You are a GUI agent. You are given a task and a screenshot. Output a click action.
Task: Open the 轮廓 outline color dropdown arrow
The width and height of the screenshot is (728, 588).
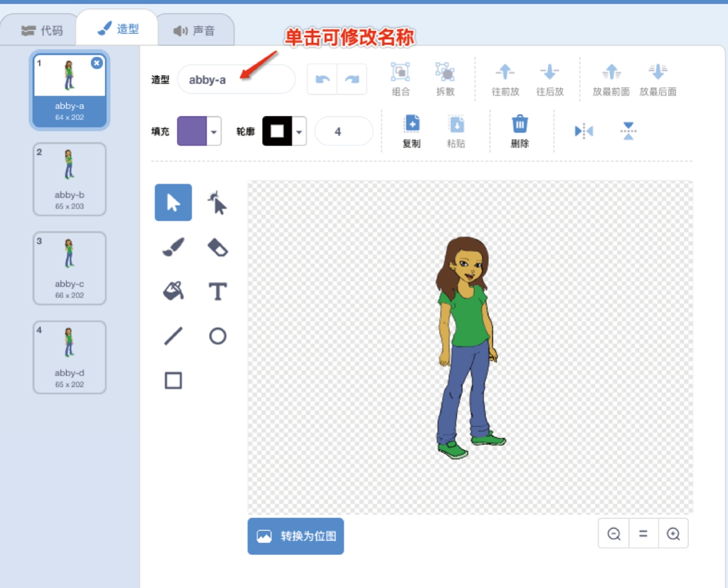[299, 131]
